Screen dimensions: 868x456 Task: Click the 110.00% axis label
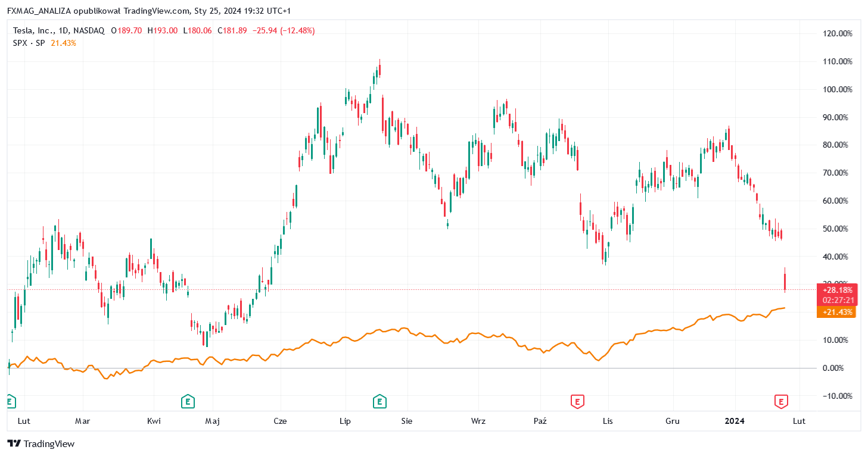[837, 61]
